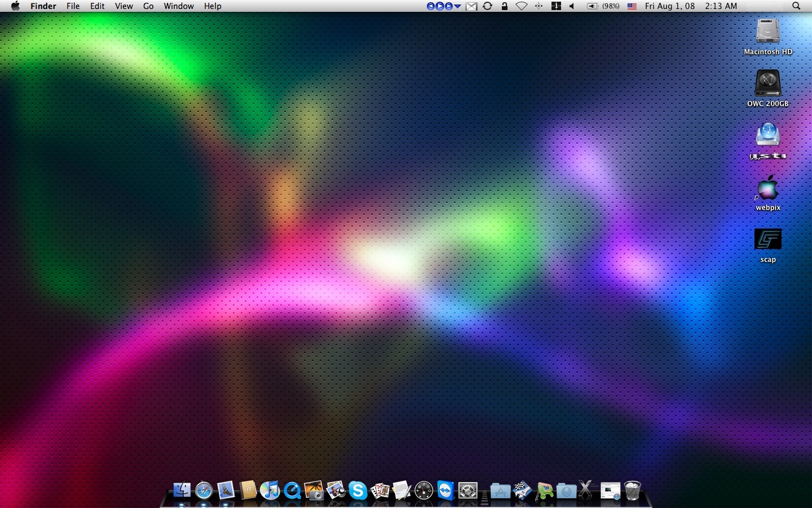Open the battery status showing 98%

[603, 6]
